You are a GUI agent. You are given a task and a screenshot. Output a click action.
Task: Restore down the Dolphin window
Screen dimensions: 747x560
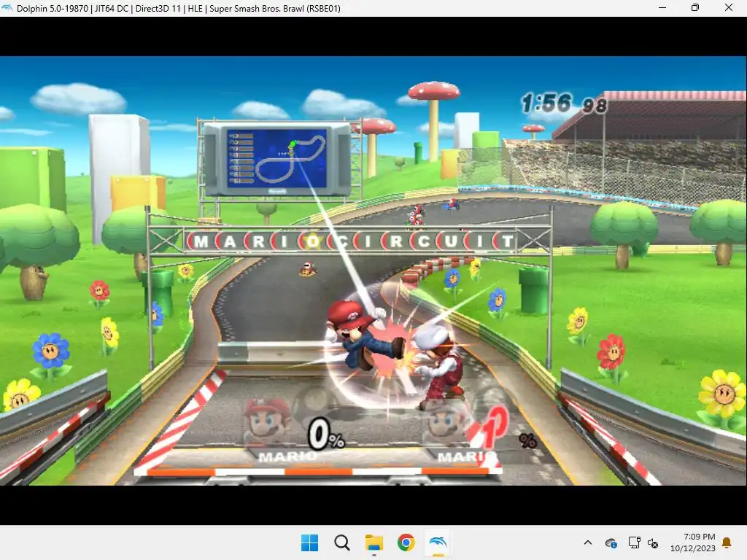[x=695, y=7]
